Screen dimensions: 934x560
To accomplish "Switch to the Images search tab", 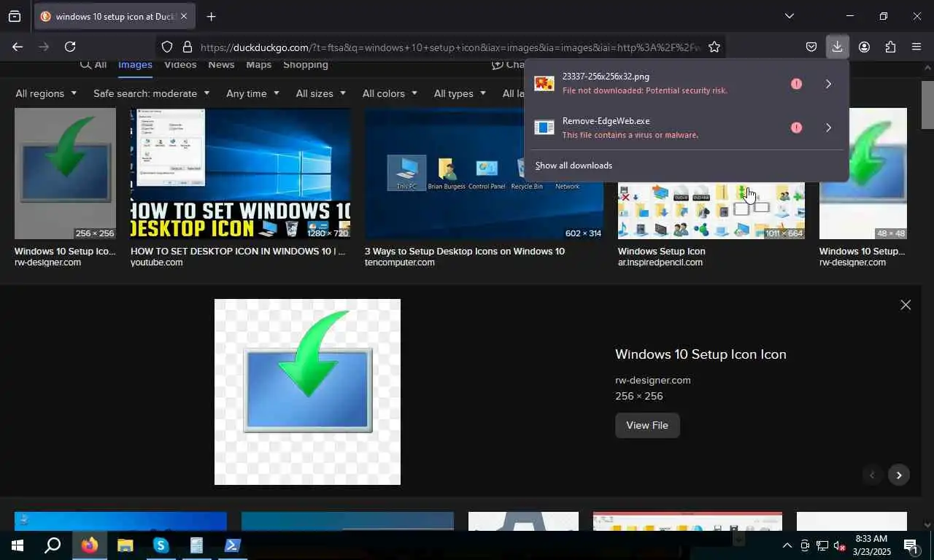I will point(135,64).
